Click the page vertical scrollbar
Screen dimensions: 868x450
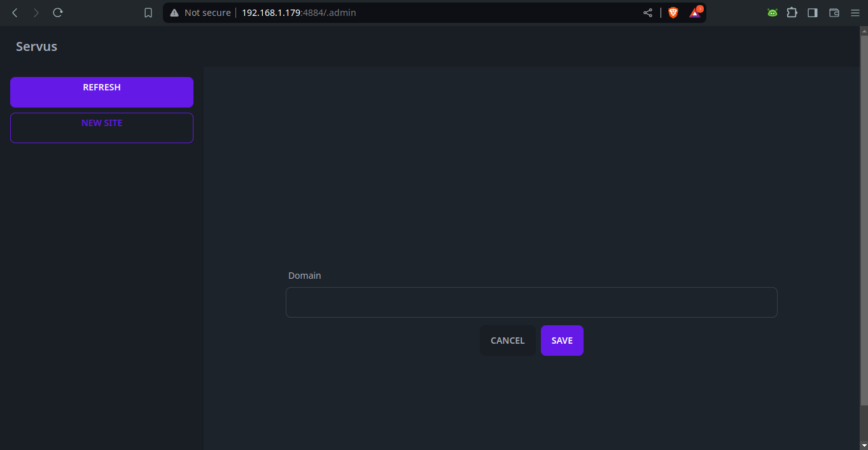864,216
